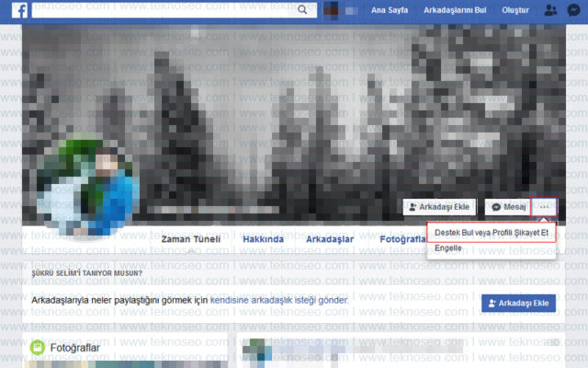Open the Fotoğraflar tab
This screenshot has height=368, width=588.
402,239
